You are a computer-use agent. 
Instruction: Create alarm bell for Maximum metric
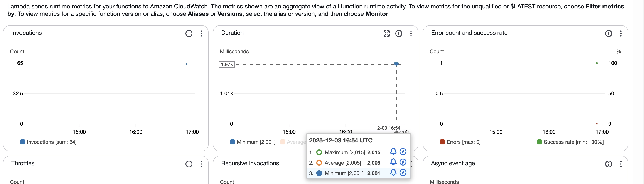click(x=393, y=152)
